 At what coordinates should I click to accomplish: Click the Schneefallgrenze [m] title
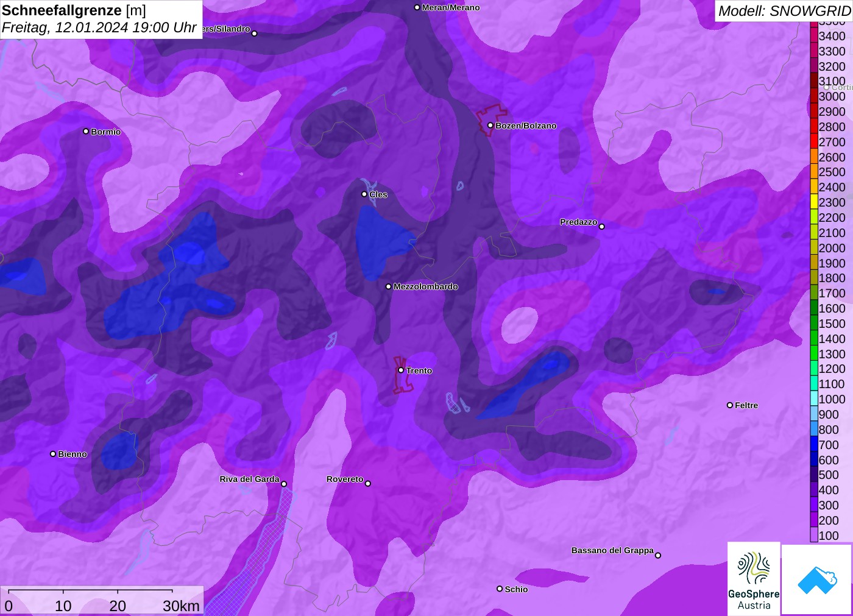[x=74, y=10]
